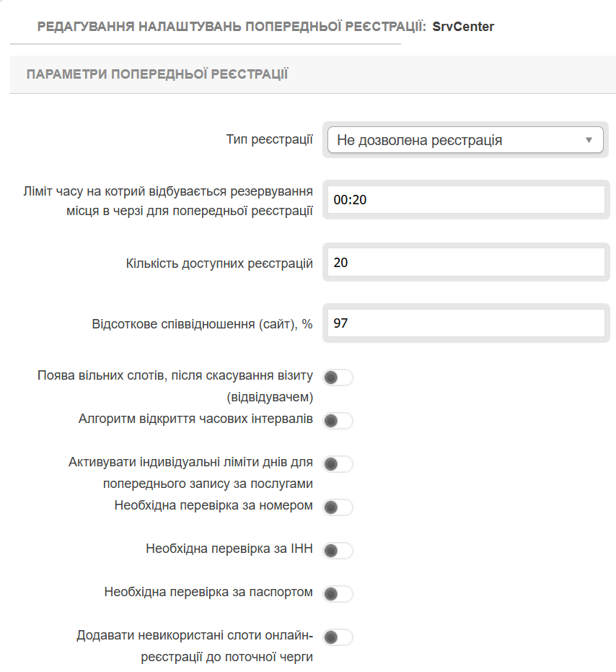Click the percentage field containing 97
Image resolution: width=616 pixels, height=672 pixels.
tap(465, 323)
